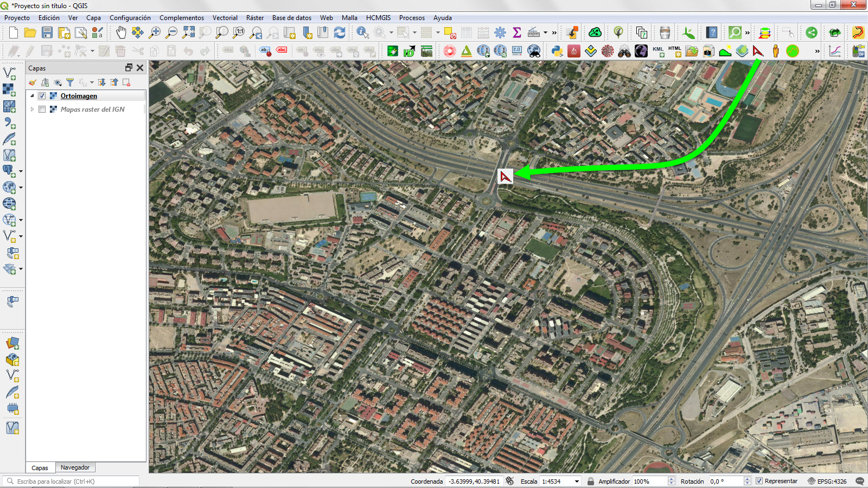
Task: Activate the Zoom In magnifier tool
Action: click(155, 33)
